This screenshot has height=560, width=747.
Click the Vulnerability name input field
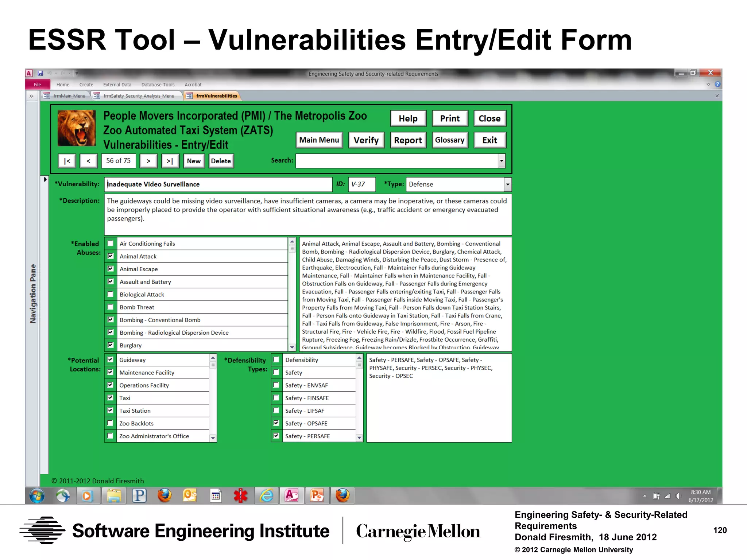click(x=218, y=184)
